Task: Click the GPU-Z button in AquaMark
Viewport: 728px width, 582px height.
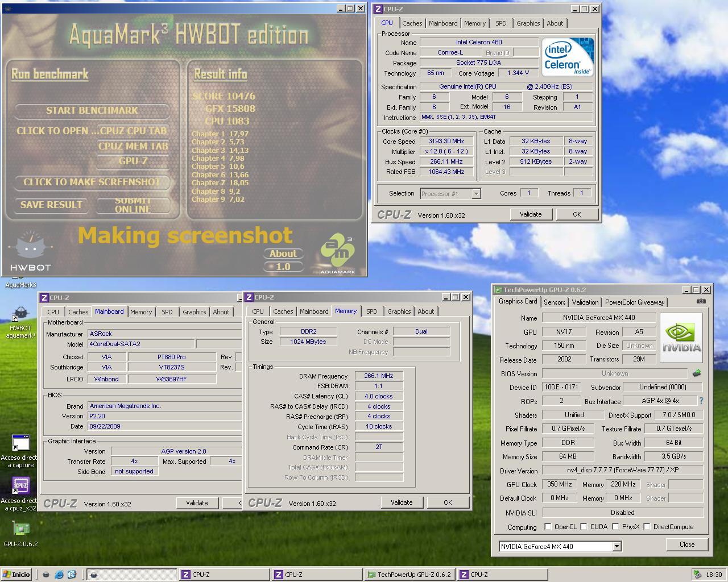Action: click(x=133, y=161)
